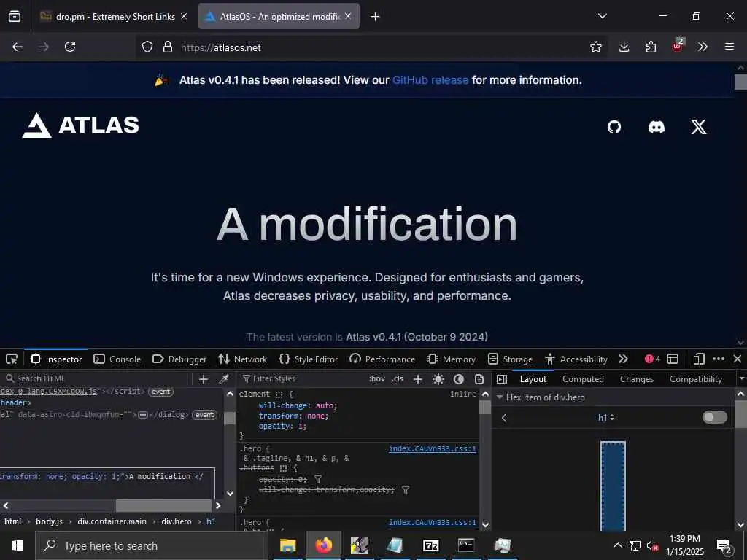The image size is (747, 560).
Task: Click the Filter Styles input
Action: 303,378
